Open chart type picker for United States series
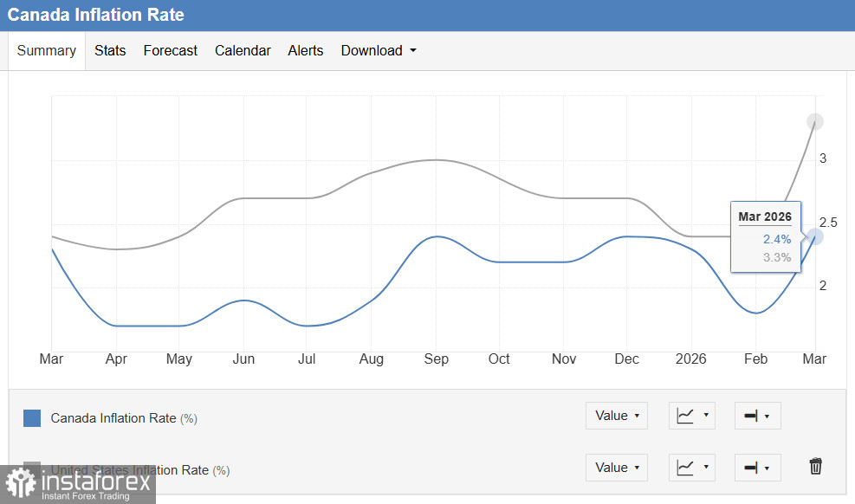This screenshot has height=504, width=855. point(692,468)
